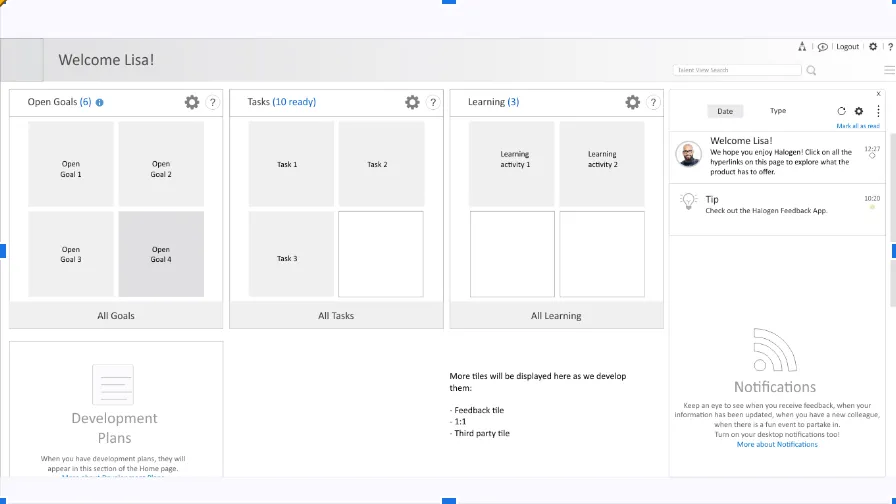Switch notifications to Type tab
896x504 pixels.
click(x=778, y=111)
